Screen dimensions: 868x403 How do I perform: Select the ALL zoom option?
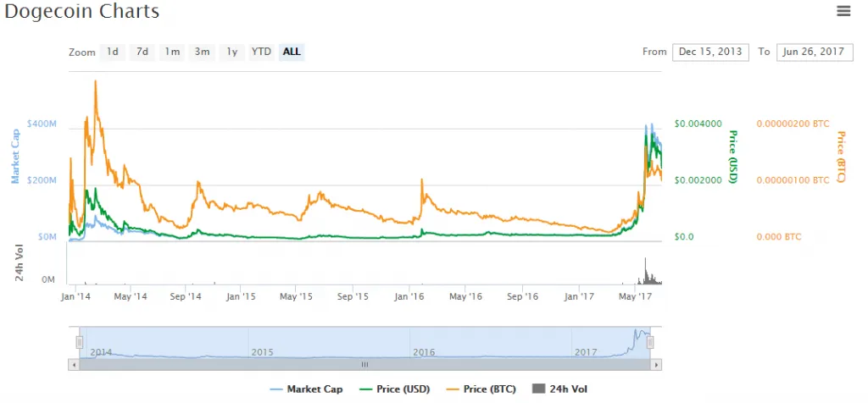tap(292, 52)
